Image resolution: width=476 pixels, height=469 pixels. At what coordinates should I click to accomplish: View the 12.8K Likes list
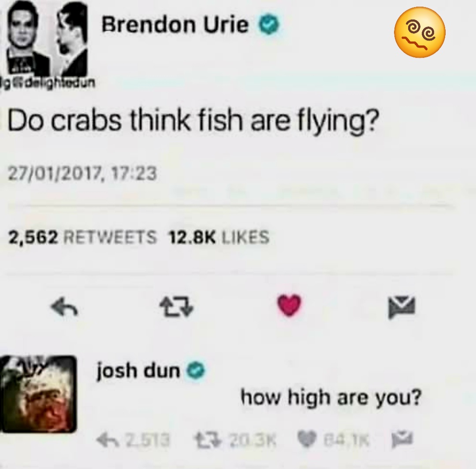coord(219,237)
